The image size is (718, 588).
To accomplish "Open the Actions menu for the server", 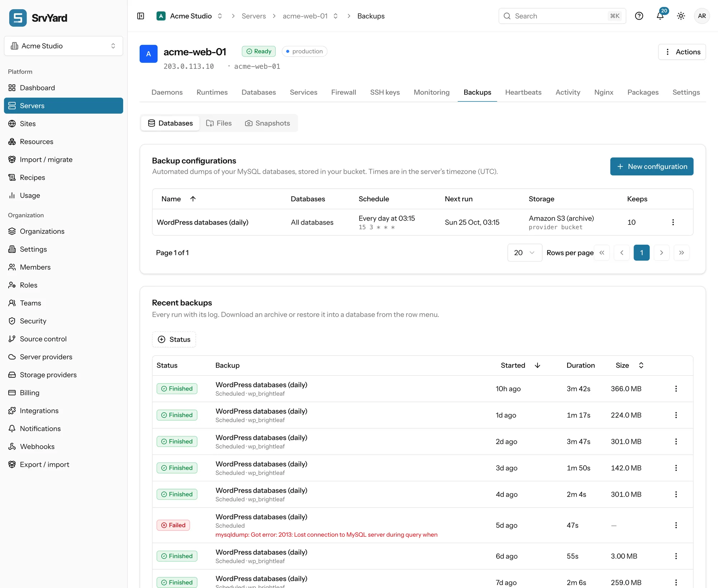I will [682, 52].
